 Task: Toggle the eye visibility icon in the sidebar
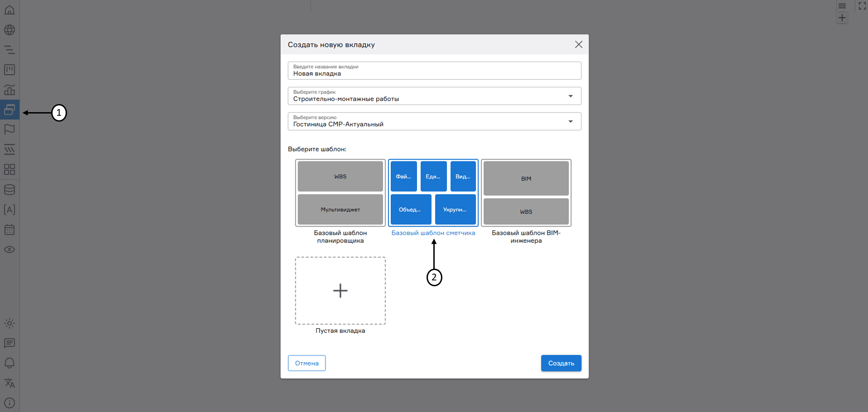10,249
